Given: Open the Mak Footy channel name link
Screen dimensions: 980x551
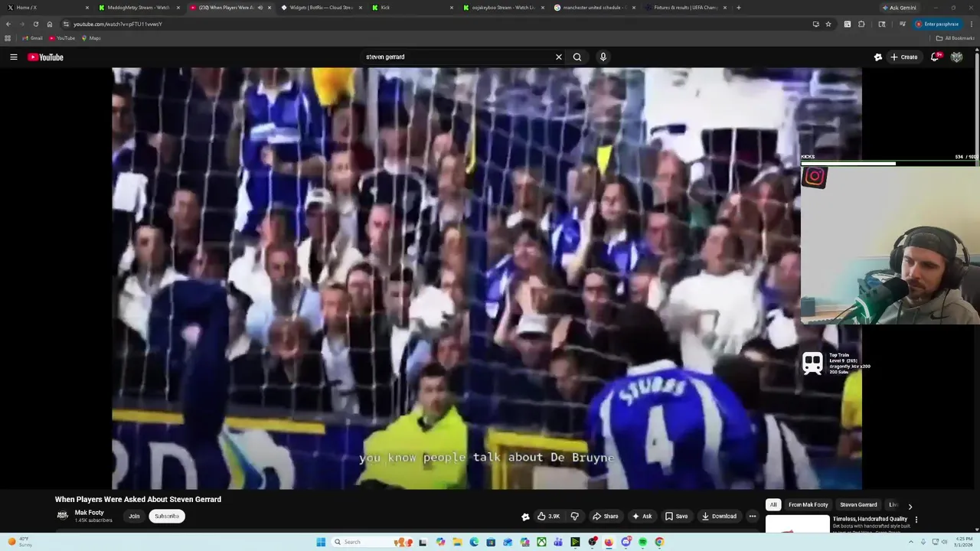Looking at the screenshot, I should (89, 512).
